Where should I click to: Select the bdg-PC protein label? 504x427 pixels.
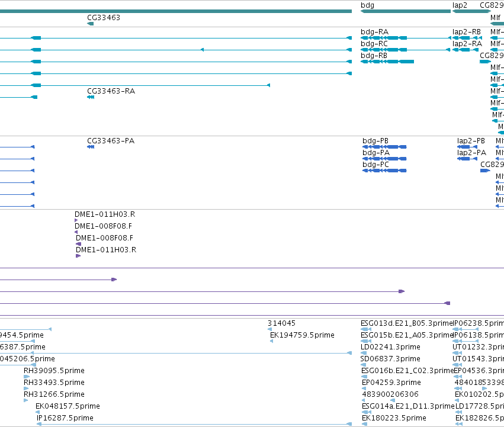(375, 165)
